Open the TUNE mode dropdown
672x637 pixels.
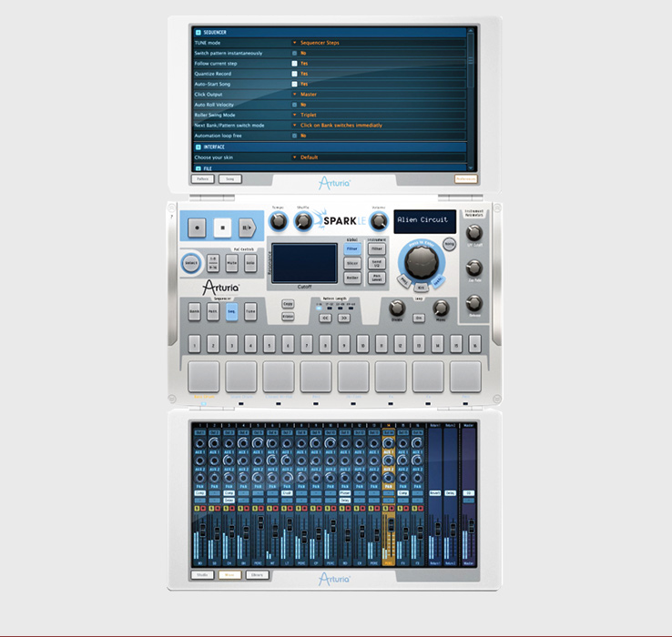tap(379, 43)
